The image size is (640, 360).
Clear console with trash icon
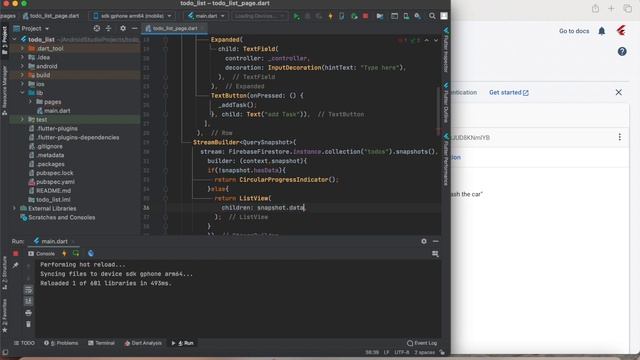(x=28, y=324)
